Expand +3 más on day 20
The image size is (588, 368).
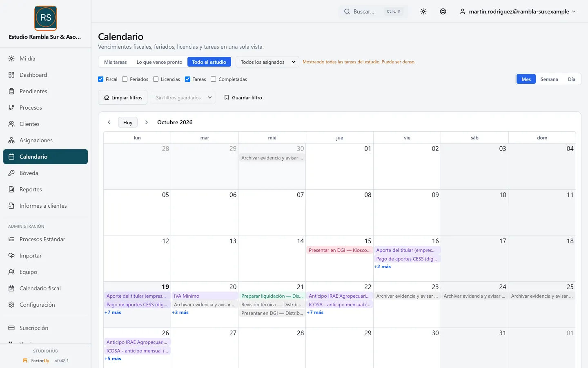(x=180, y=312)
